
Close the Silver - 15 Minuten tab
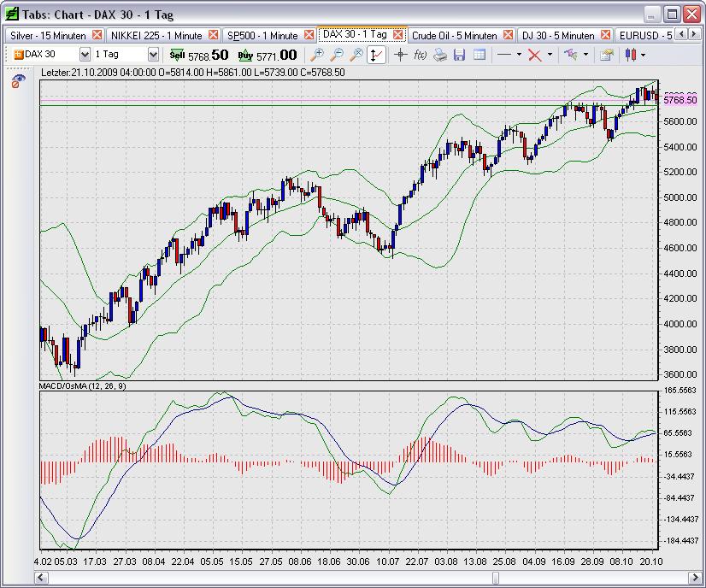pyautogui.click(x=97, y=35)
